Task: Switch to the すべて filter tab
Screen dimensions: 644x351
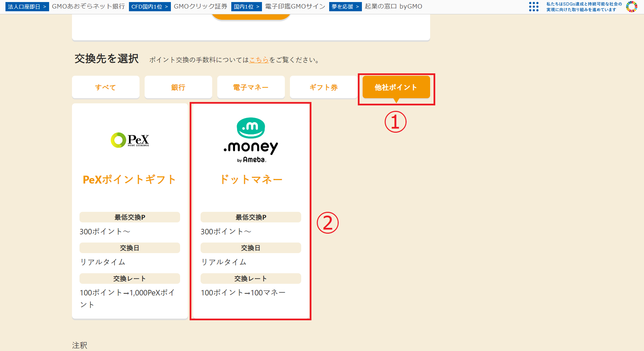Action: pyautogui.click(x=105, y=87)
